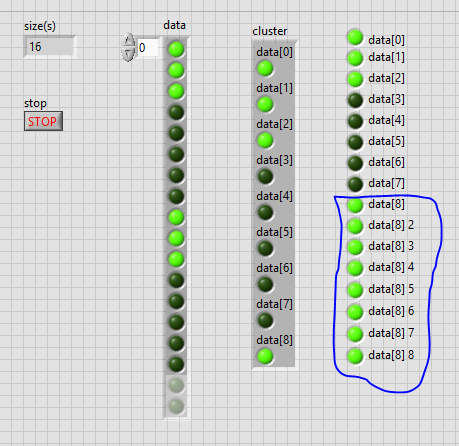Click the array index field showing 0
459x446 pixels.
[148, 48]
